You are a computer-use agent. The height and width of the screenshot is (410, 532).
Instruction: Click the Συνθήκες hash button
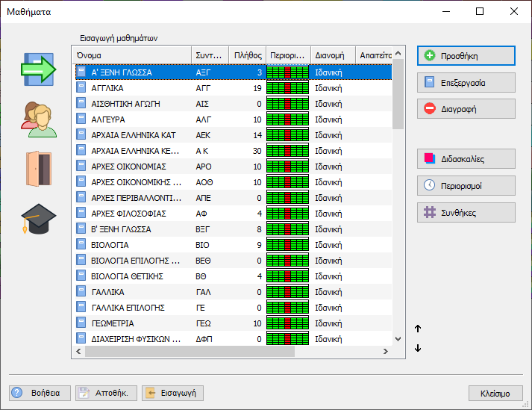tap(466, 213)
